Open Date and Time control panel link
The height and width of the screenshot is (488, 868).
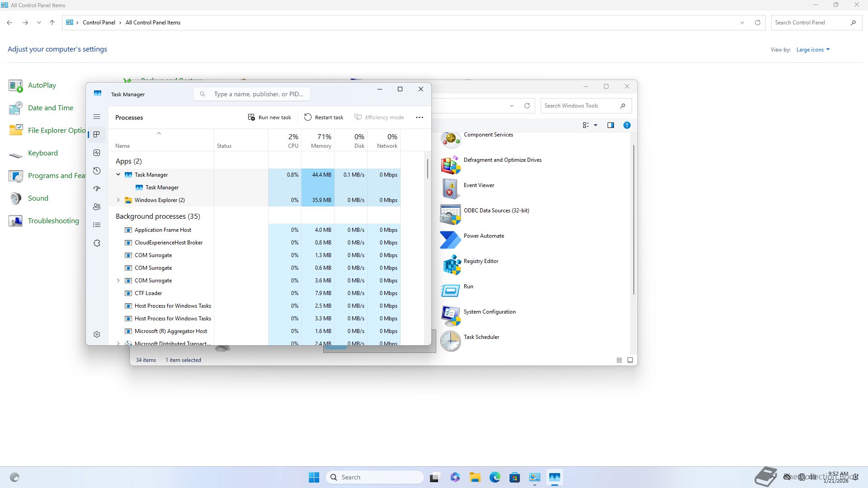click(50, 108)
